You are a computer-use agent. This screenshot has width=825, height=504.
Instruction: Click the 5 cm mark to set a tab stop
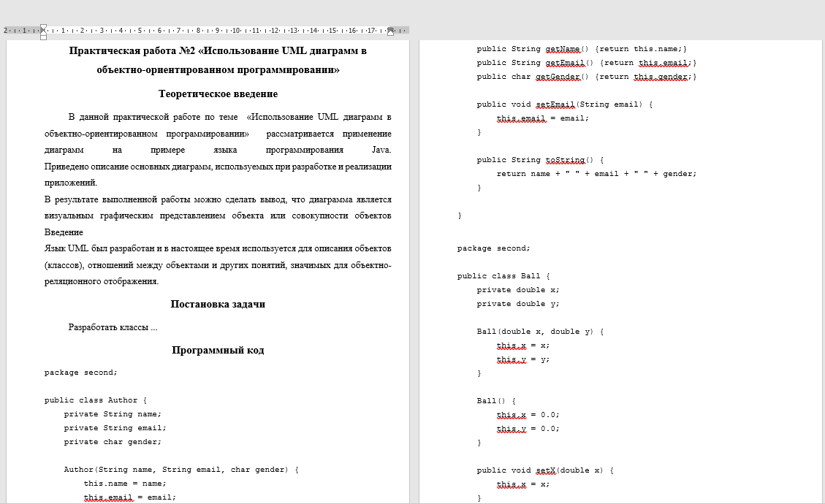click(141, 31)
